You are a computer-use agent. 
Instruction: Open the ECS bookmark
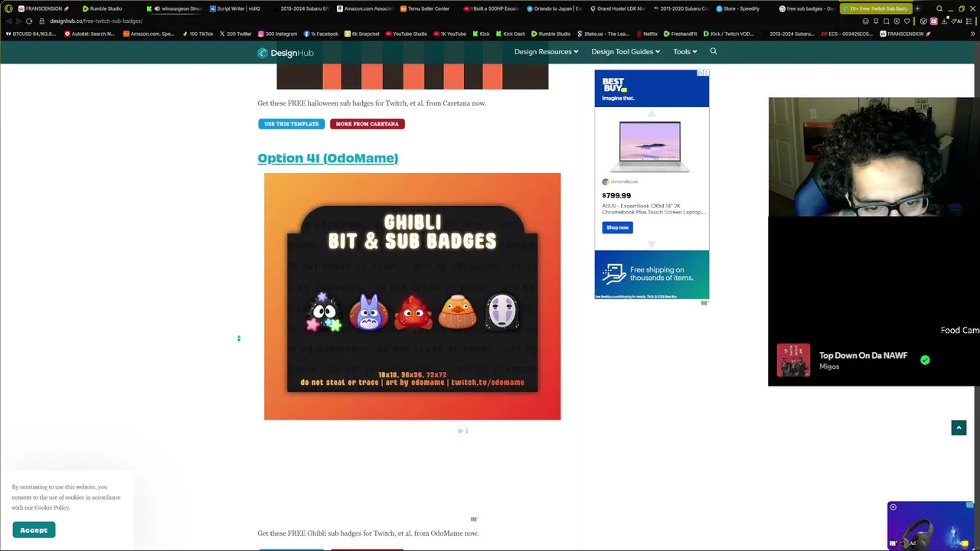848,34
